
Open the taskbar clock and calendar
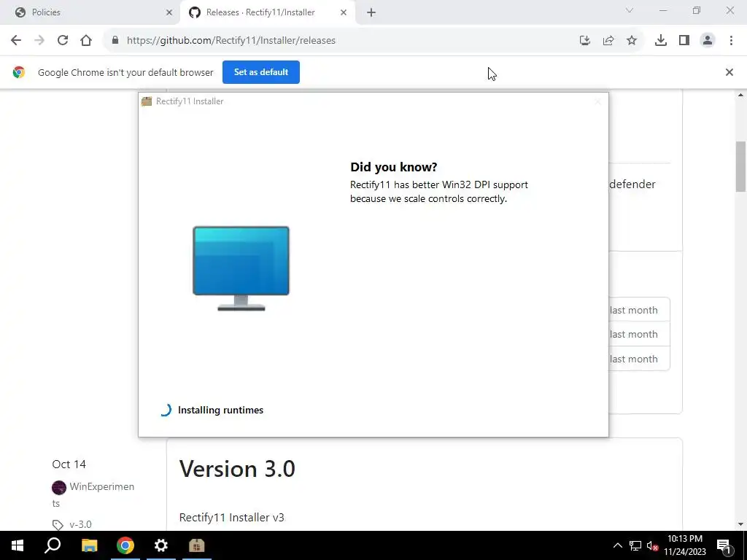[x=685, y=545]
